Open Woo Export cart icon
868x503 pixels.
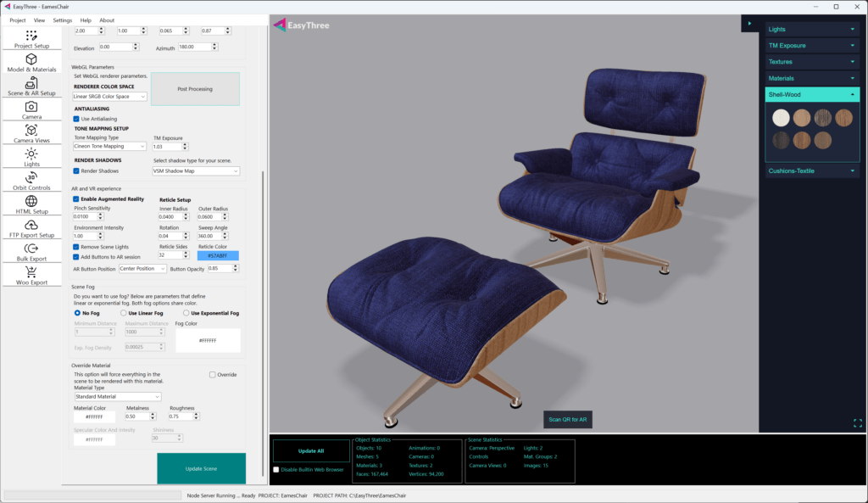pyautogui.click(x=31, y=272)
